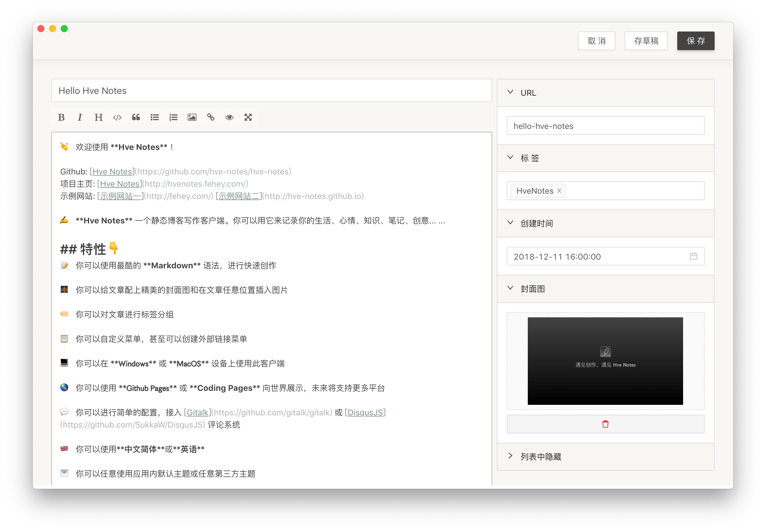766x532 pixels.
Task: Collapse the 标签 tags section
Action: click(510, 158)
